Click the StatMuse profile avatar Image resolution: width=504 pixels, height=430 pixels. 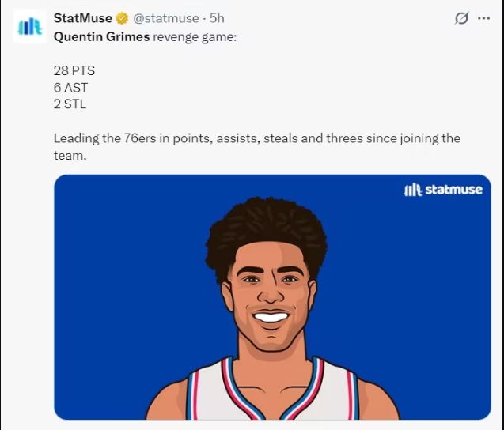click(x=29, y=26)
